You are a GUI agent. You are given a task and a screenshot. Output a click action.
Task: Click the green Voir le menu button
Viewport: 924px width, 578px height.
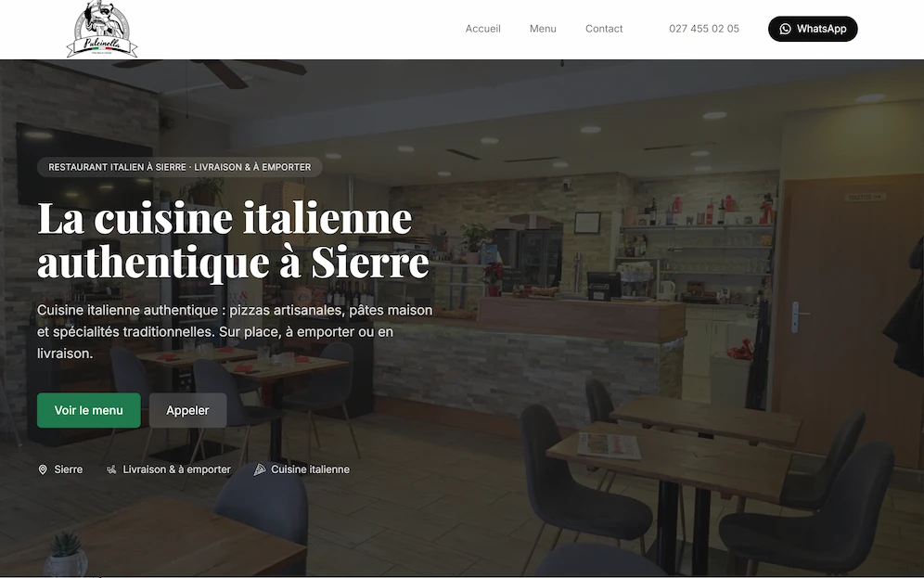tap(89, 410)
